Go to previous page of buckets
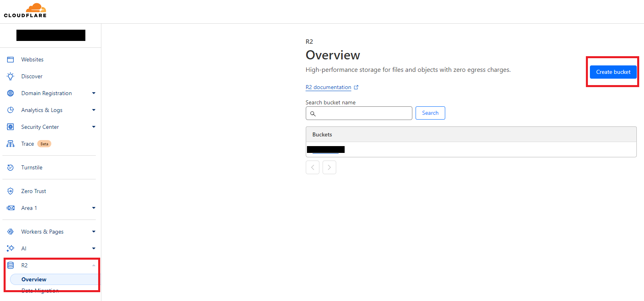This screenshot has width=644, height=301. pos(313,167)
